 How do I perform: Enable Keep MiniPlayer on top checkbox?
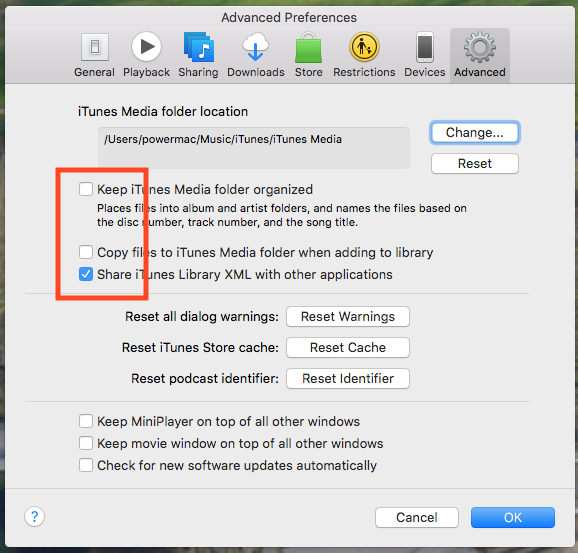(86, 421)
